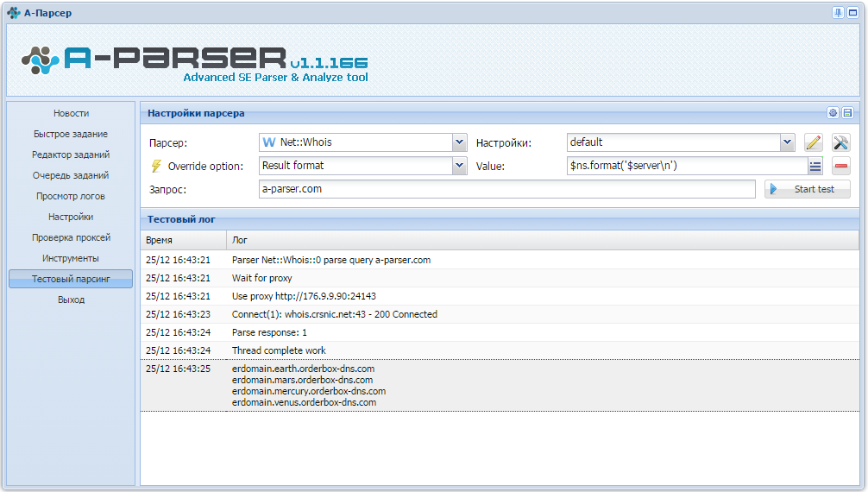The height and width of the screenshot is (492, 868).
Task: Edit preset with the pencil icon
Action: [813, 142]
